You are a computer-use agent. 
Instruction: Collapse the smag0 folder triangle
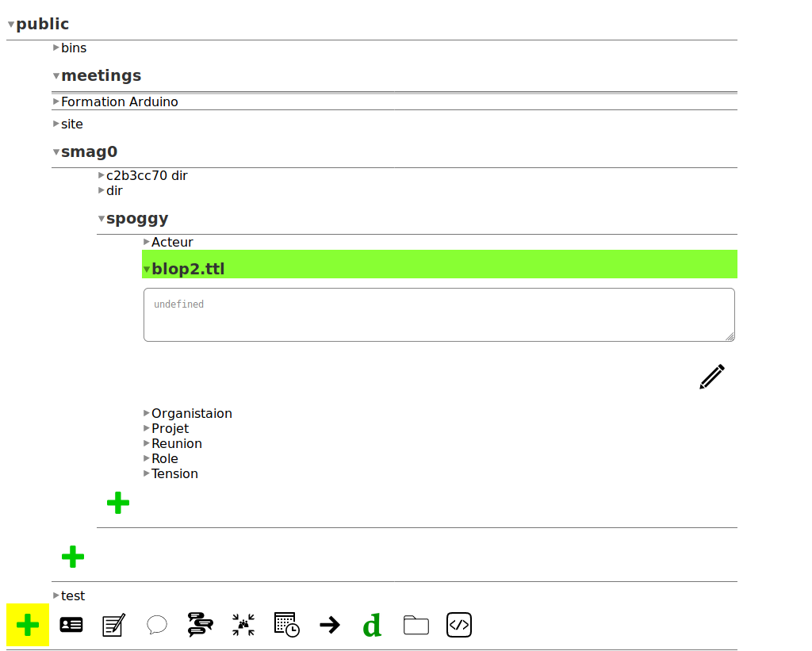(x=56, y=152)
